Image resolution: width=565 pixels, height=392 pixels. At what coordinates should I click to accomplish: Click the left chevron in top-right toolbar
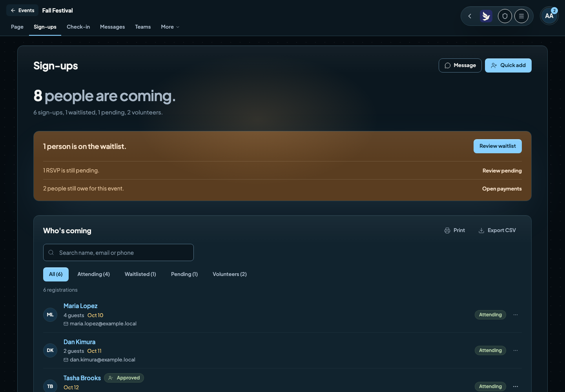[x=470, y=16]
